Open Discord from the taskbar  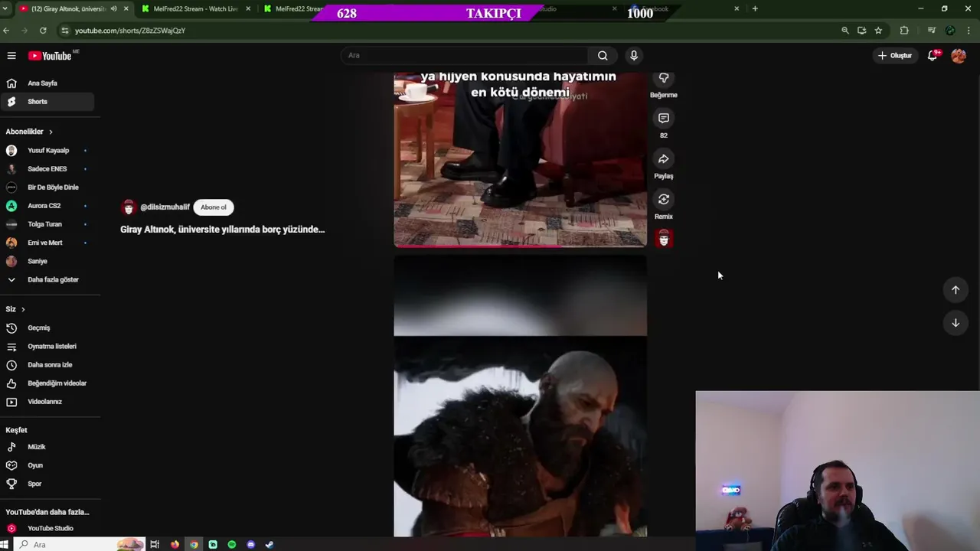point(250,545)
